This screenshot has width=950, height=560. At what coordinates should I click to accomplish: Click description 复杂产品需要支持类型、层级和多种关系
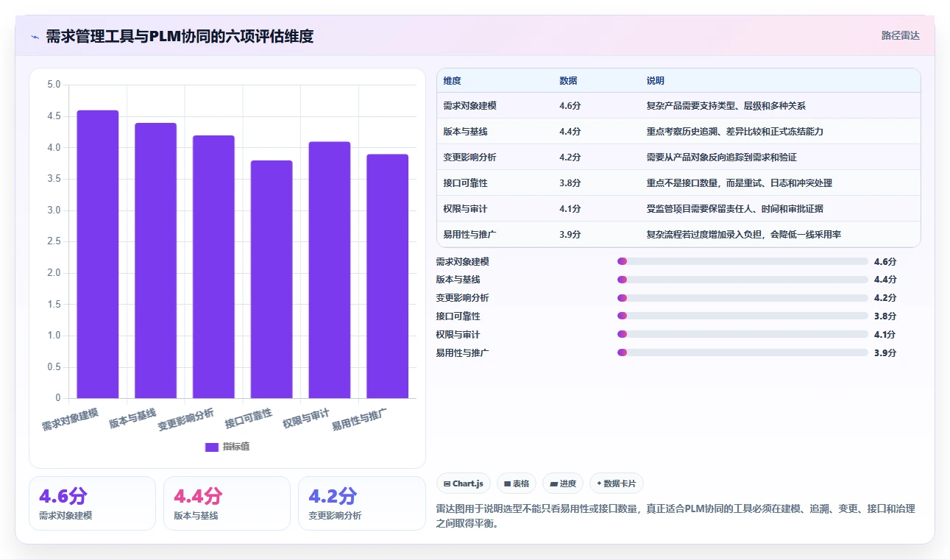coord(726,106)
